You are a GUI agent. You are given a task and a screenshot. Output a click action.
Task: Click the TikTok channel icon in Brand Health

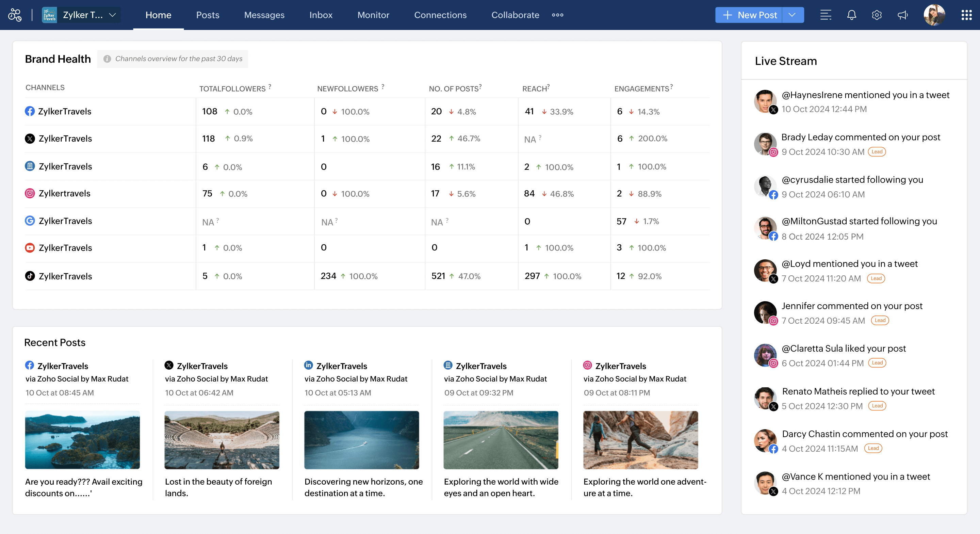coord(30,276)
